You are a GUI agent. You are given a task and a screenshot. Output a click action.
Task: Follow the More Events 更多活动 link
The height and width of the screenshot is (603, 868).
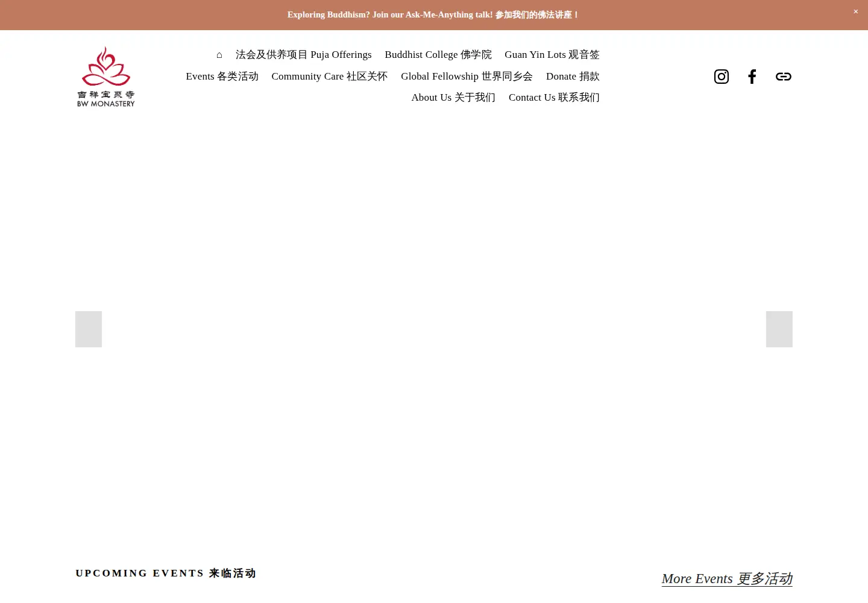727,579
